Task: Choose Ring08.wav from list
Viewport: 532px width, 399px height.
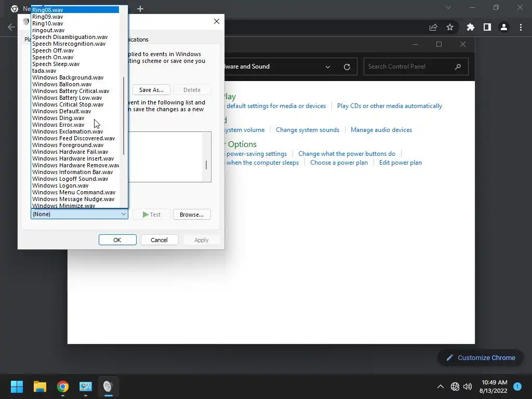Action: point(75,10)
